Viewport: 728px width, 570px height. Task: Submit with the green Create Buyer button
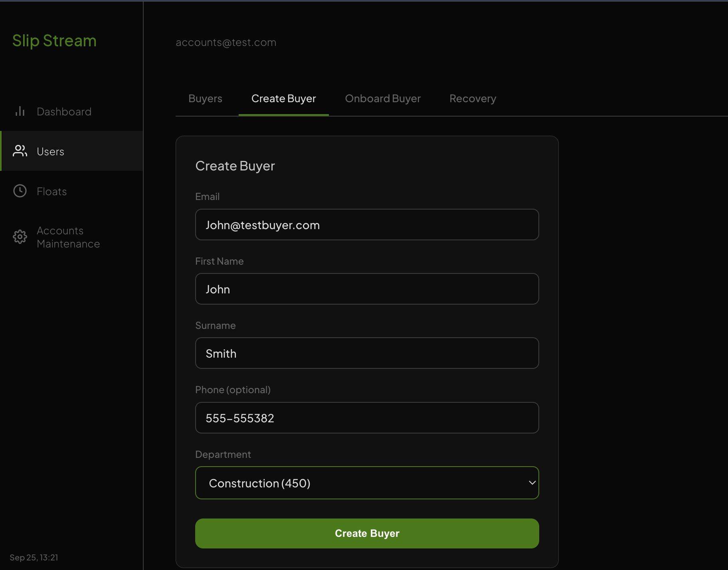tap(367, 533)
